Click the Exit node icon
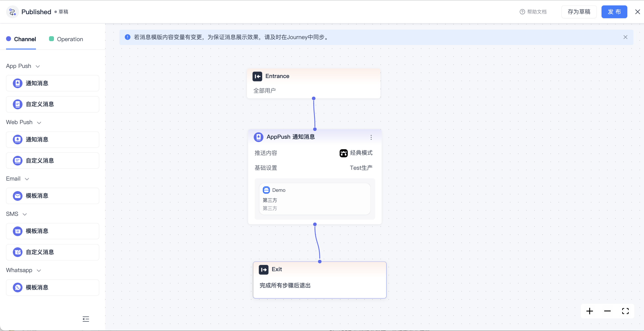The width and height of the screenshot is (644, 331). tap(264, 270)
